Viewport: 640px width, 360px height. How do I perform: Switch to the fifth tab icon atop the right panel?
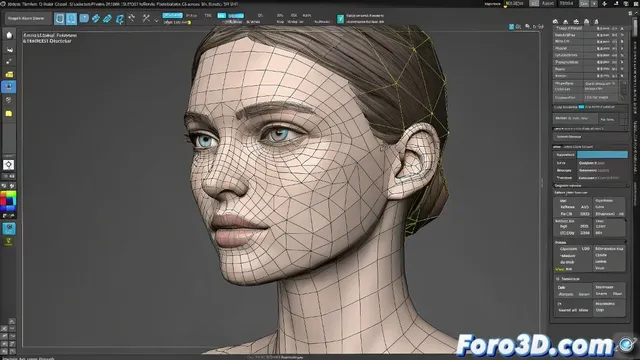click(596, 21)
